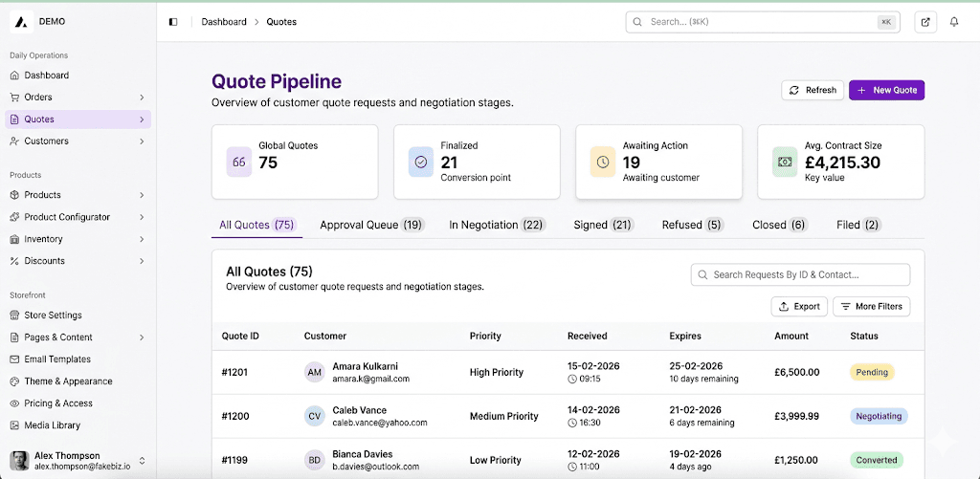This screenshot has height=479, width=980.
Task: Click the Theme & Appearance icon
Action: [15, 381]
